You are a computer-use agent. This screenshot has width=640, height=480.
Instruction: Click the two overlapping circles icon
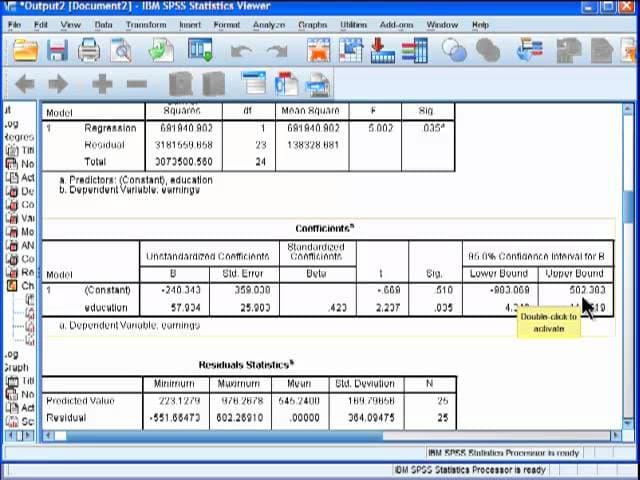454,50
